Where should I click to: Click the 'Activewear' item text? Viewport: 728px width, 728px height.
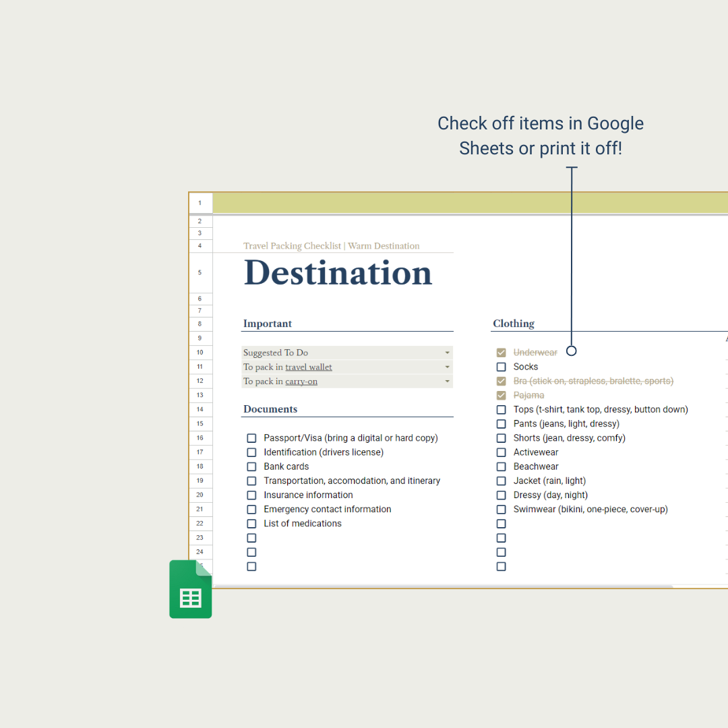click(x=536, y=452)
